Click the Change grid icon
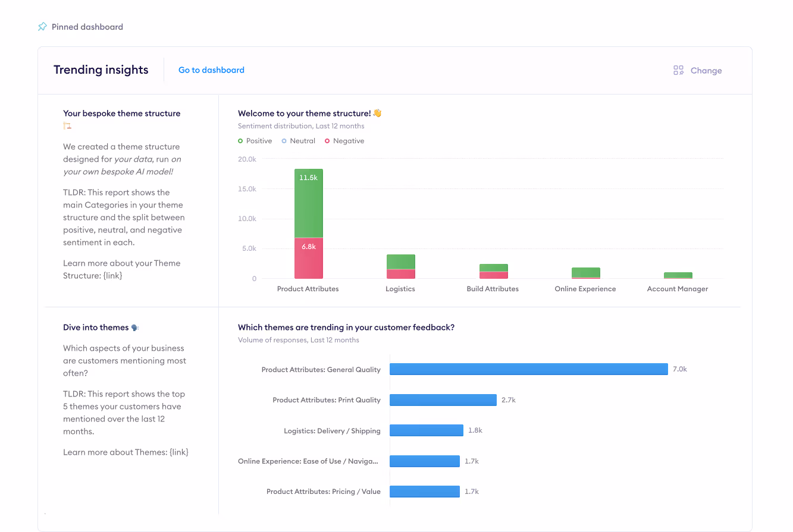Image resolution: width=793 pixels, height=532 pixels. [x=678, y=70]
